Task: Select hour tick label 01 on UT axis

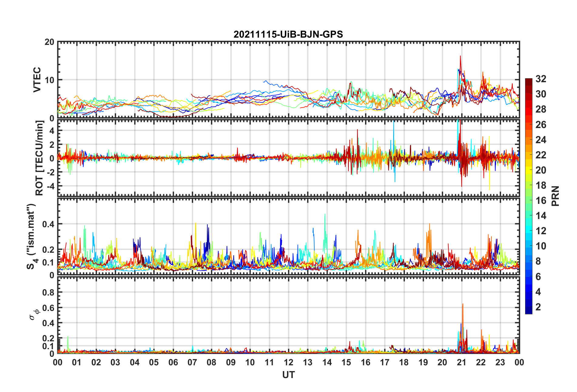Action: click(77, 362)
